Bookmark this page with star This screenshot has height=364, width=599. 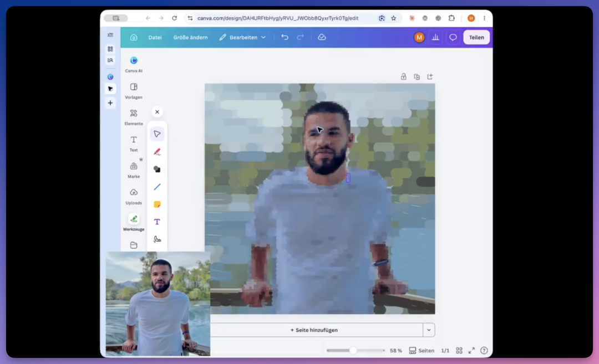point(393,18)
